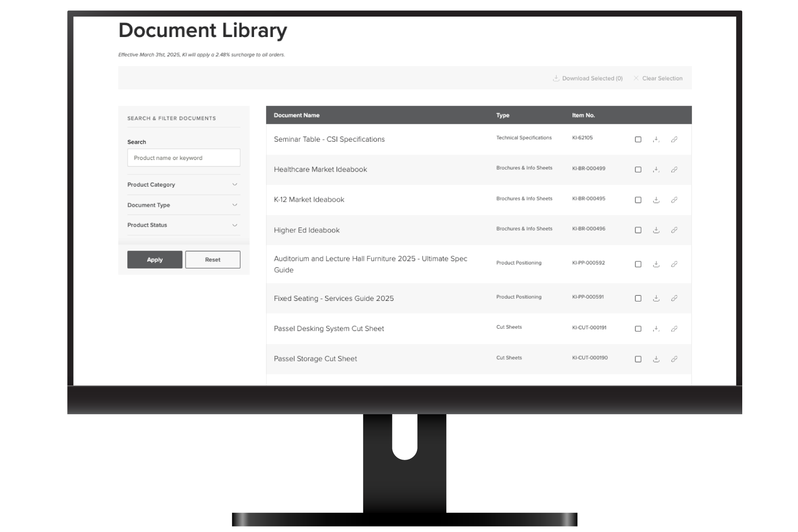Image resolution: width=798 pixels, height=532 pixels.
Task: Download Auditorium and Lecture Hall Spec Guide
Action: [x=656, y=264]
